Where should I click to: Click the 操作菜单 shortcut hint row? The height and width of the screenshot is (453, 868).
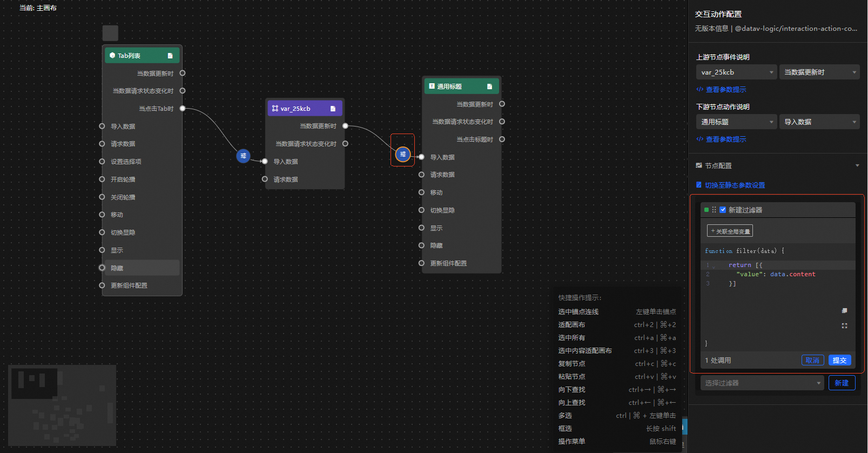(x=617, y=442)
